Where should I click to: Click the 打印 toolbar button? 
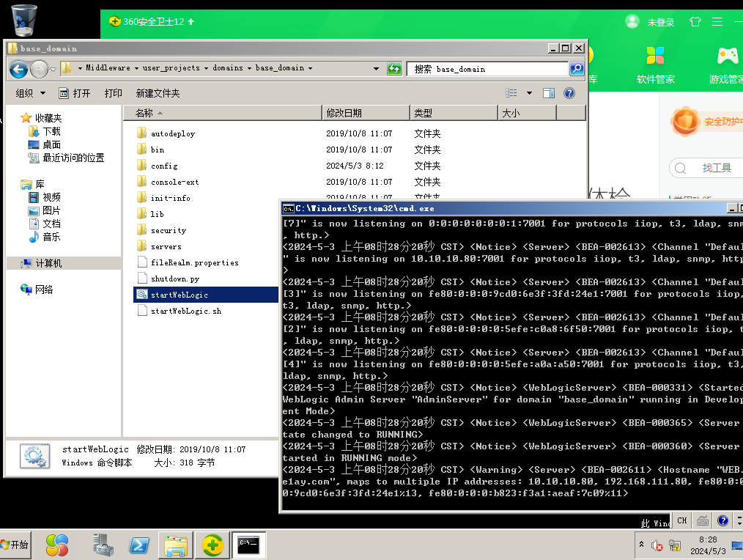pos(114,93)
